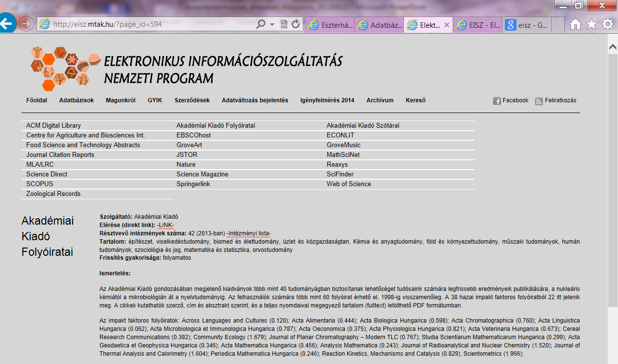Open Springerlink link
The height and width of the screenshot is (364, 618).
tap(193, 184)
